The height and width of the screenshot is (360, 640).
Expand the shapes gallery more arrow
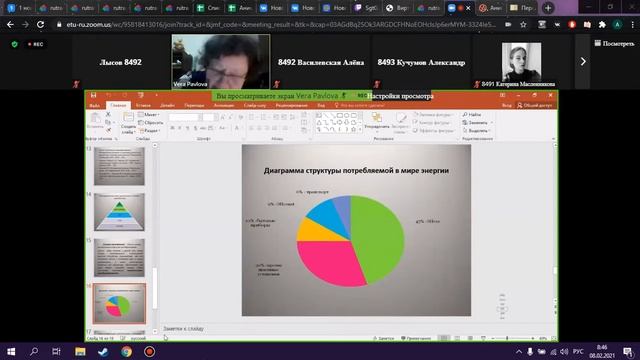(x=360, y=129)
